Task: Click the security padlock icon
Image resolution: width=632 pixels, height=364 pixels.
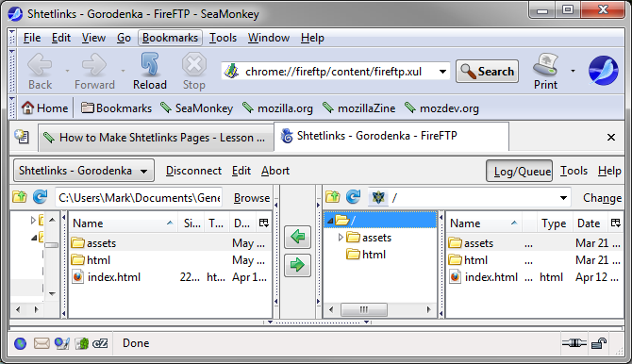Action: (599, 343)
